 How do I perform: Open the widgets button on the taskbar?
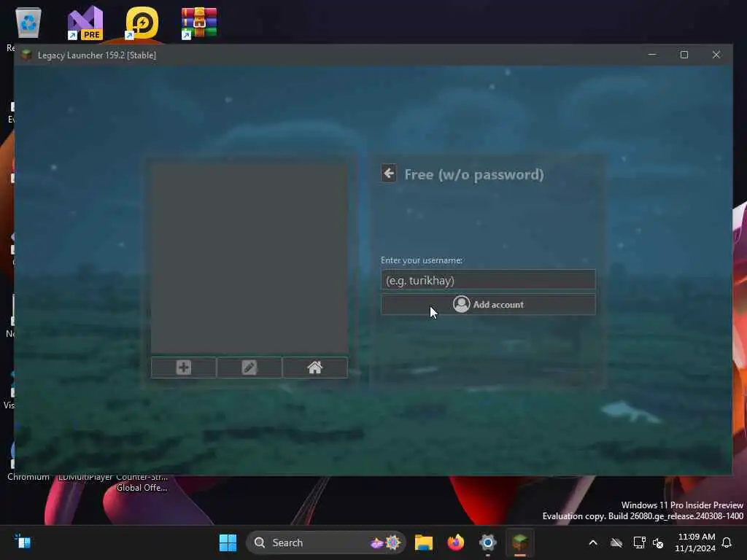point(23,542)
